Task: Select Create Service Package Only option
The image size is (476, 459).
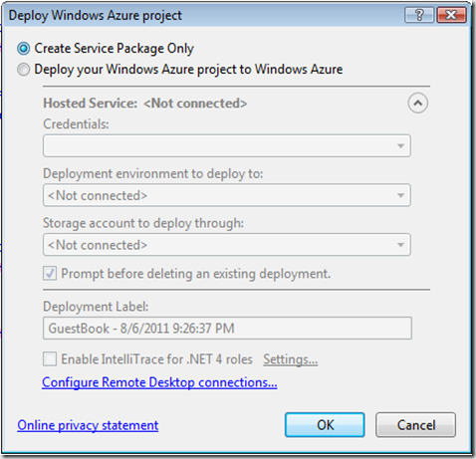Action: coord(24,49)
